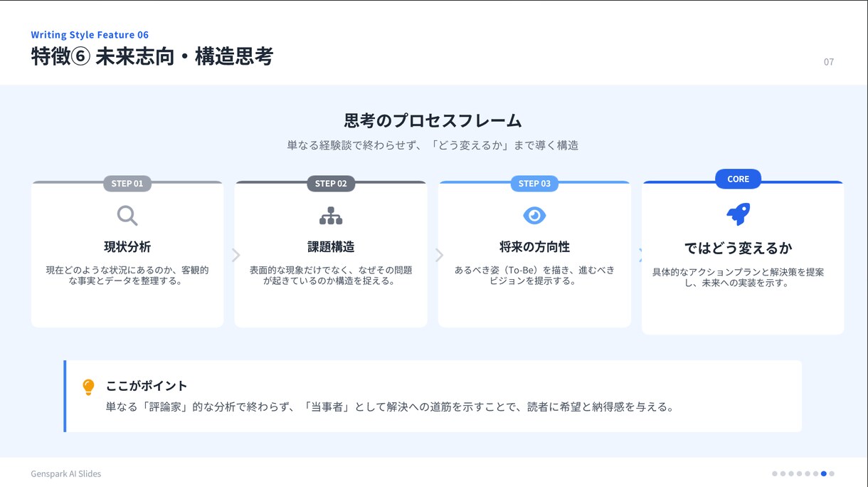Click the chevron arrow between 現状分析 and 課題構造 cards
The height and width of the screenshot is (487, 868).
tap(236, 255)
